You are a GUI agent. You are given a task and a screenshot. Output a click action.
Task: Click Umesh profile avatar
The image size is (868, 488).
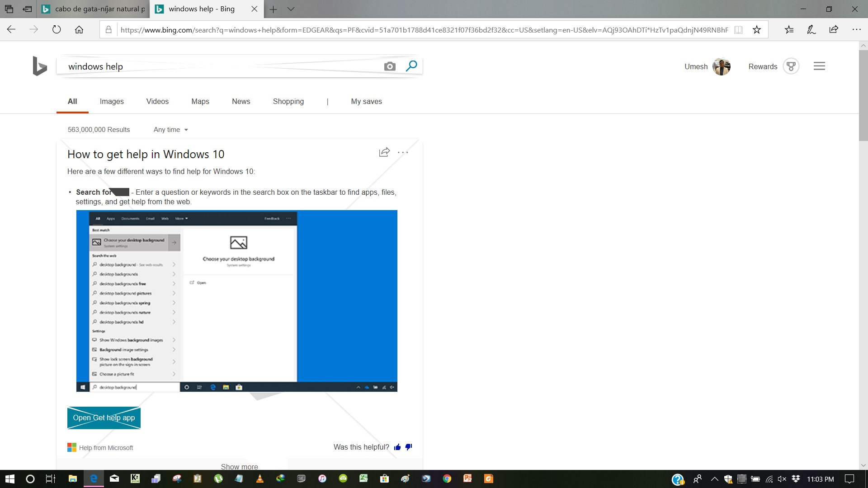click(x=722, y=66)
